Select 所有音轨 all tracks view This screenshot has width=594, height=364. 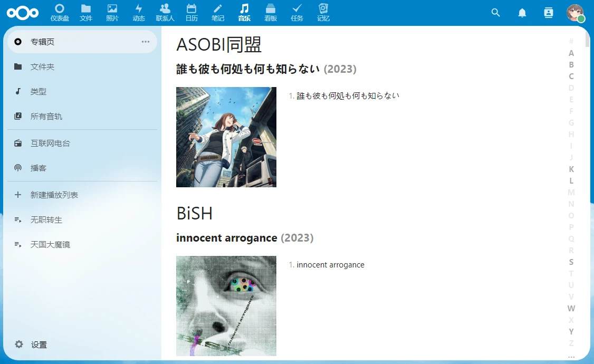click(82, 116)
